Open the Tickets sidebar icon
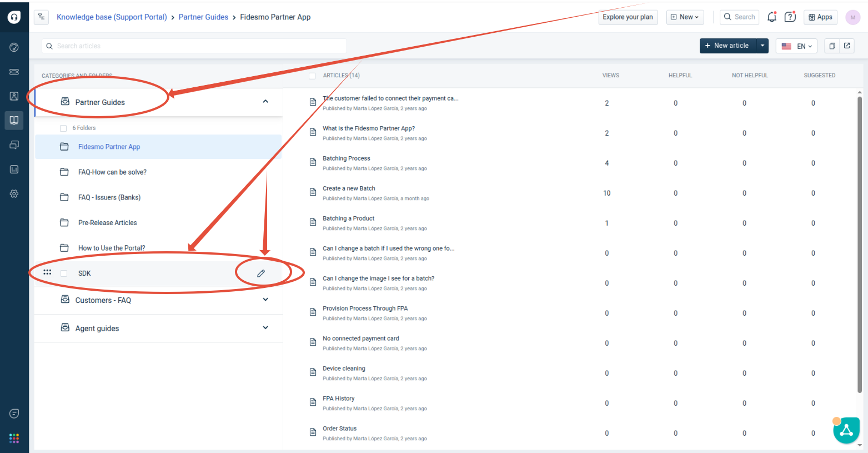 click(x=14, y=72)
